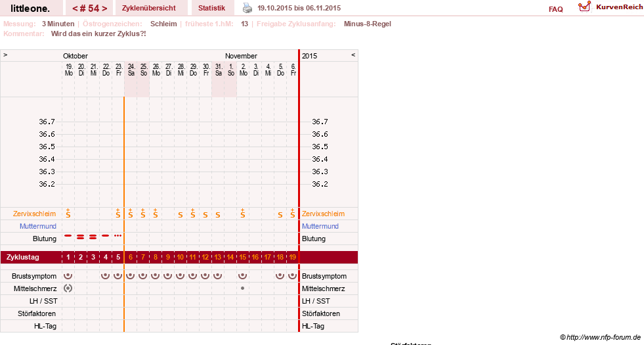Open the Zyklenübersicht tab

148,8
